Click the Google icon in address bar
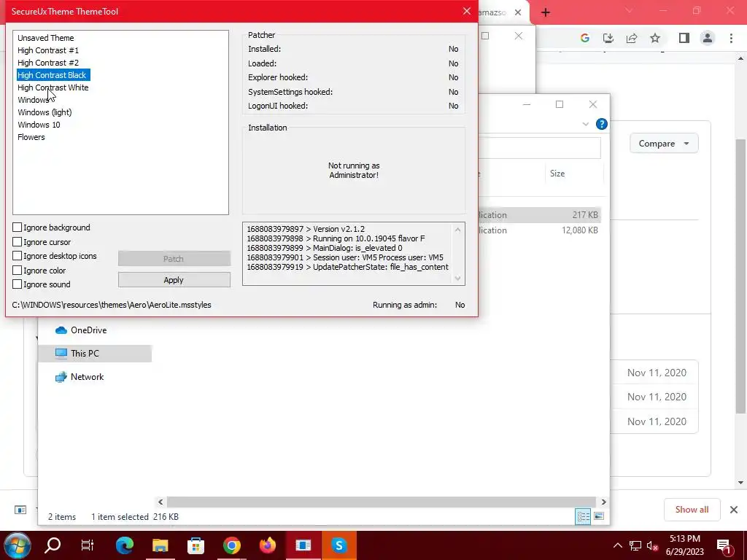Viewport: 747px width, 560px height. click(x=584, y=38)
